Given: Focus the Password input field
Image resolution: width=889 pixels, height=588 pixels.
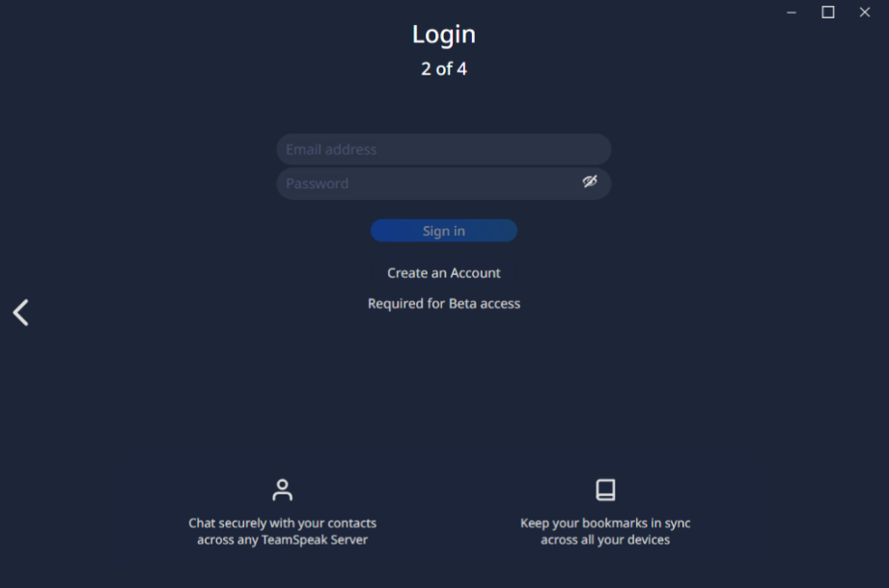Looking at the screenshot, I should pyautogui.click(x=444, y=183).
